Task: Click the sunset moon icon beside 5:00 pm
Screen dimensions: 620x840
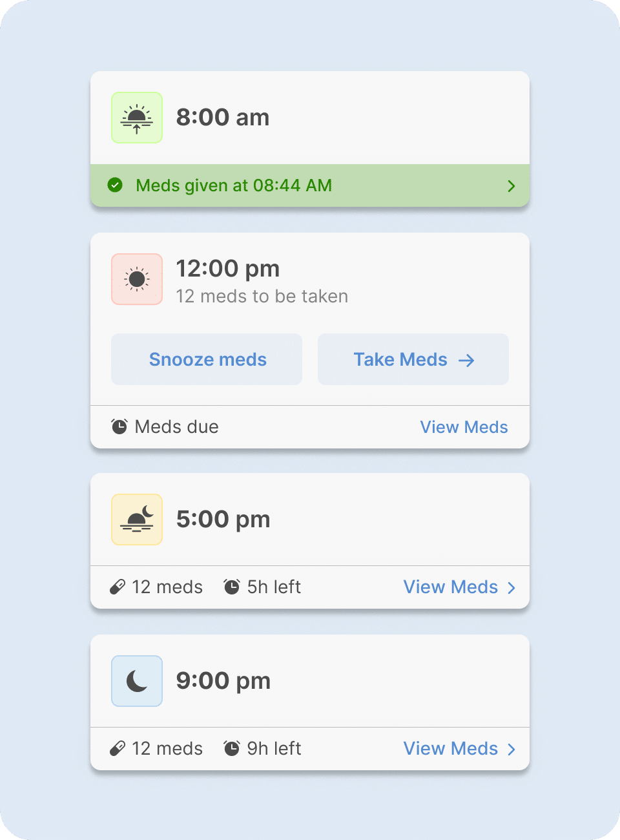Action: tap(137, 520)
